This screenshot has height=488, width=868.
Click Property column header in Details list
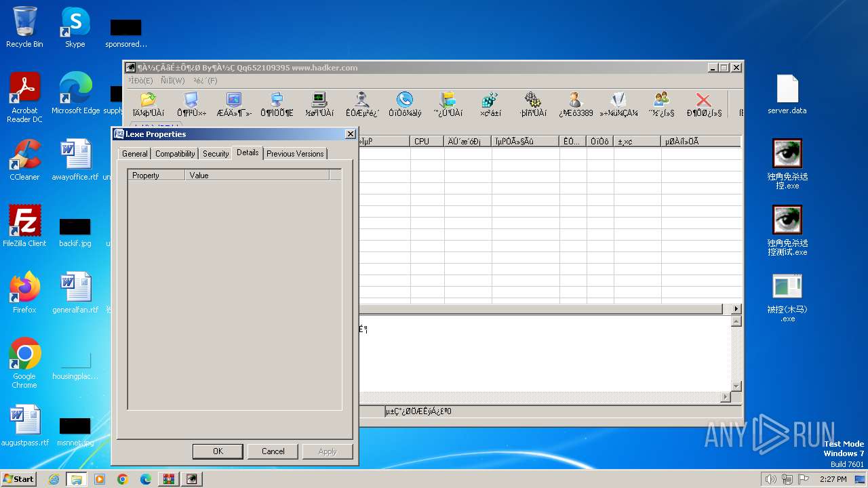point(156,176)
